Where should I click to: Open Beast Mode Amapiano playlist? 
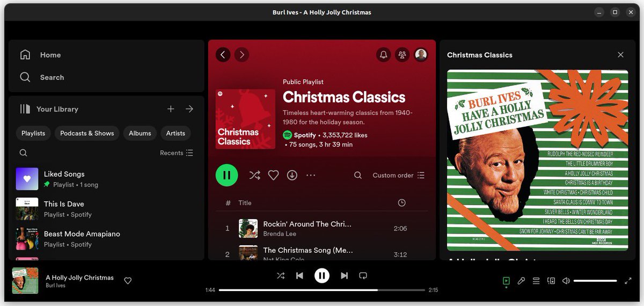tap(107, 239)
